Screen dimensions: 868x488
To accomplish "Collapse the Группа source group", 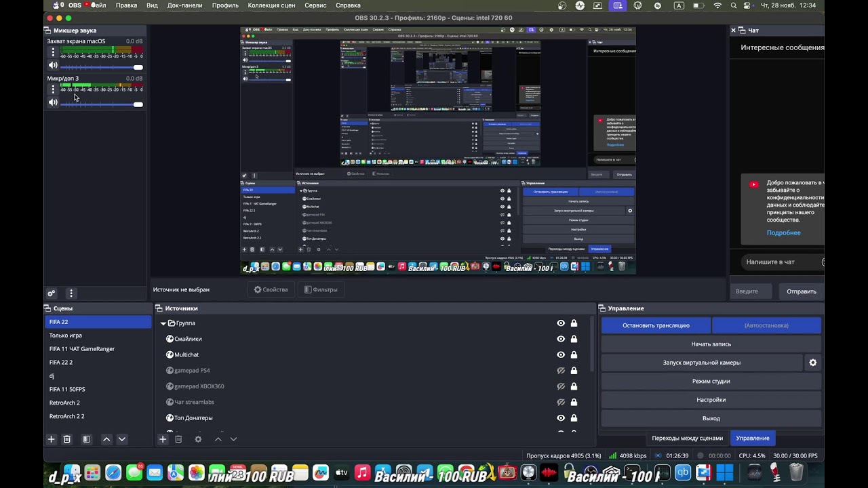I will 163,323.
